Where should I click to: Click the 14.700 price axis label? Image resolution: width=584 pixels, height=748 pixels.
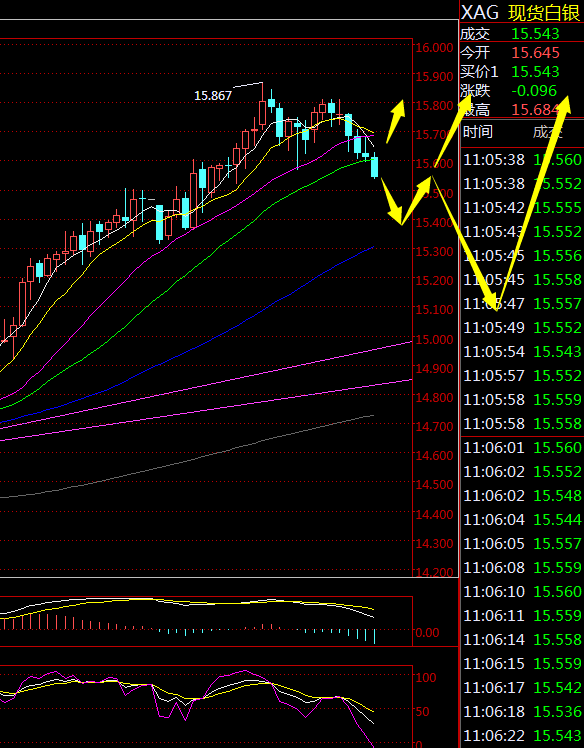tap(434, 426)
